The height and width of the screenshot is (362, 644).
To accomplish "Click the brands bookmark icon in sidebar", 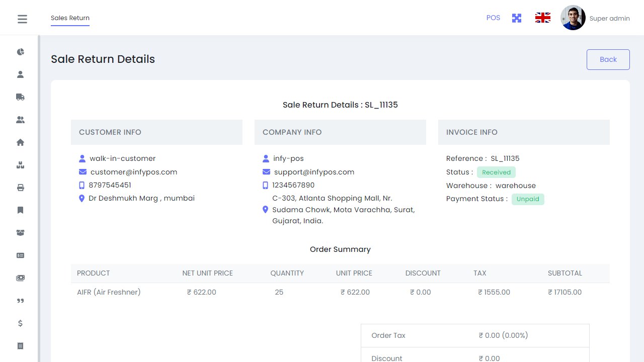I will tap(20, 210).
